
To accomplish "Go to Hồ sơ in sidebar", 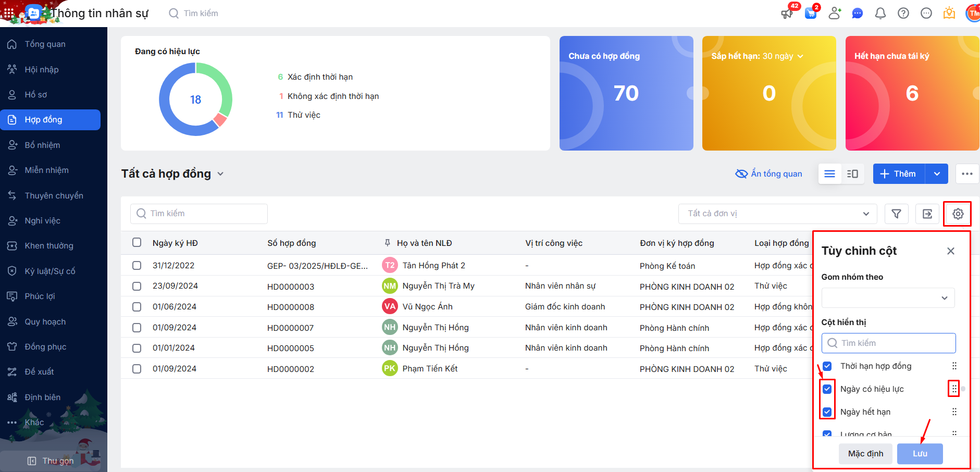I will click(x=36, y=94).
